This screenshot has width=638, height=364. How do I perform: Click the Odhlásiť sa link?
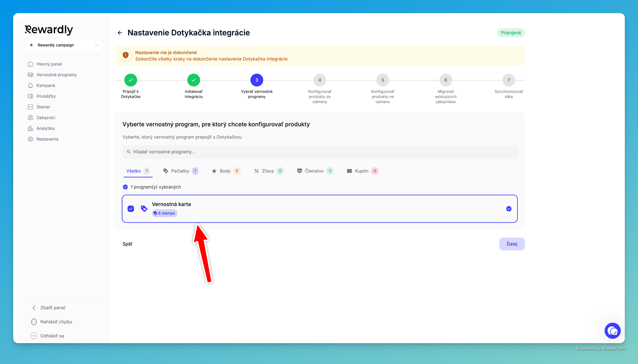(52, 336)
